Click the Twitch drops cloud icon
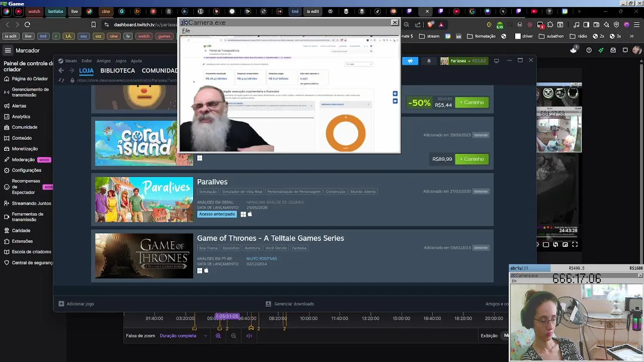The height and width of the screenshot is (362, 644). pyautogui.click(x=574, y=50)
